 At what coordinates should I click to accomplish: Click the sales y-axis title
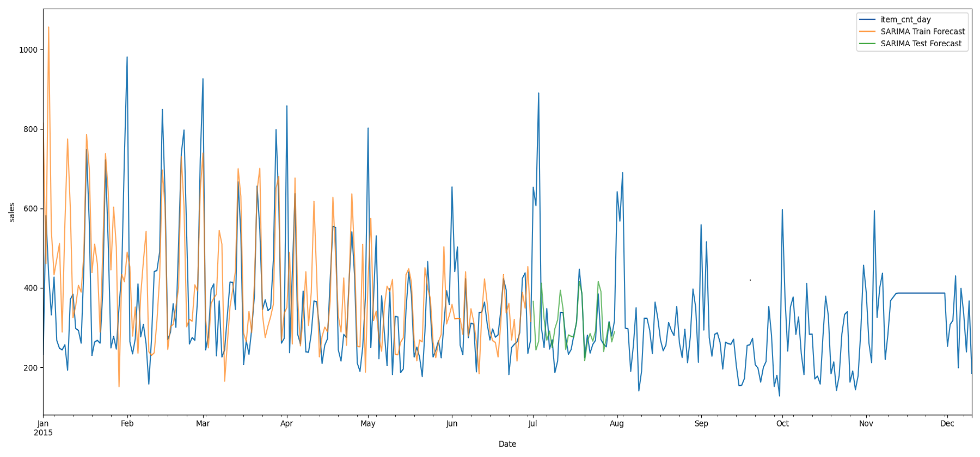[12, 212]
